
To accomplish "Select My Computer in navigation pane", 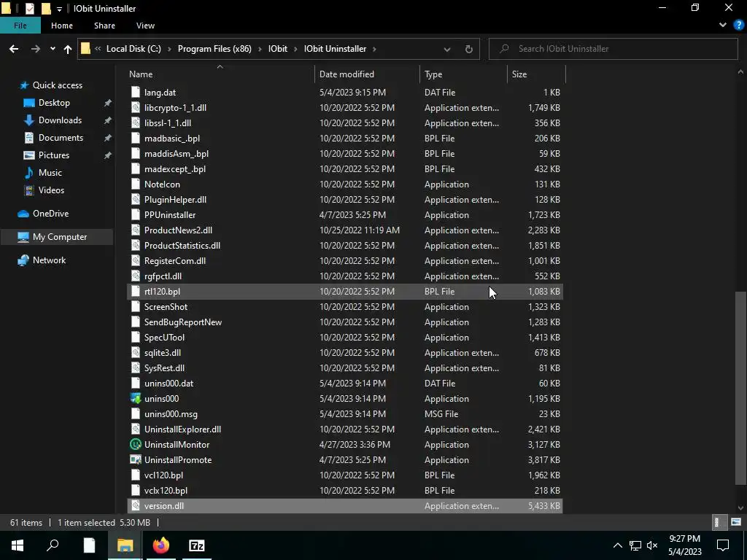I will pos(57,237).
